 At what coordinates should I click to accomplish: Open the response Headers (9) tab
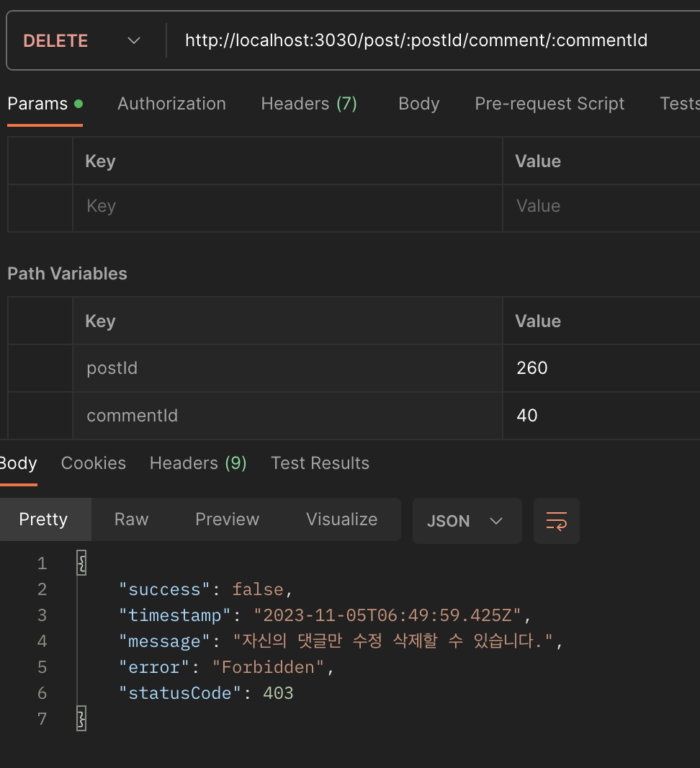pyautogui.click(x=198, y=463)
